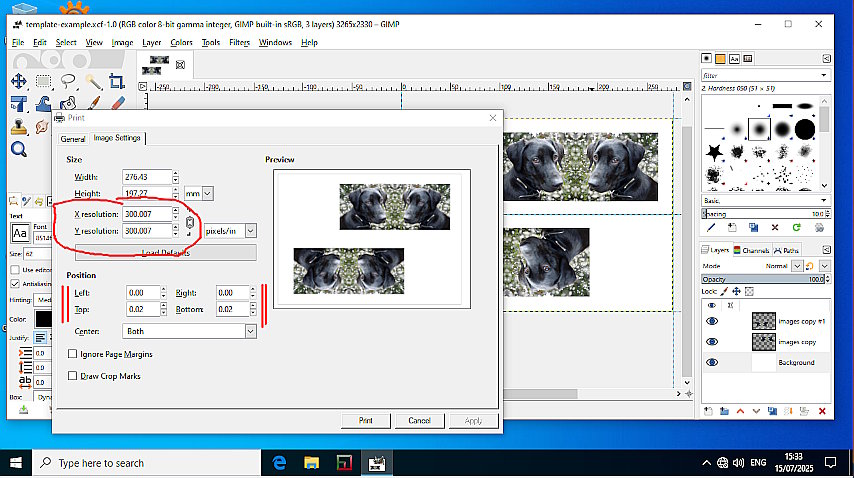
Task: Open the Hinting dropdown
Action: pos(43,299)
